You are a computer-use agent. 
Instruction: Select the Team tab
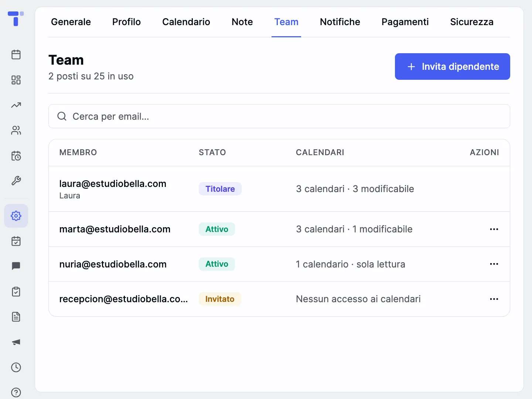[x=286, y=22]
